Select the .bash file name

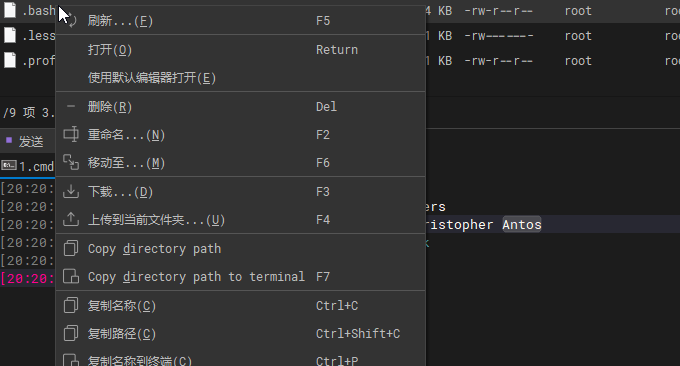(x=39, y=10)
